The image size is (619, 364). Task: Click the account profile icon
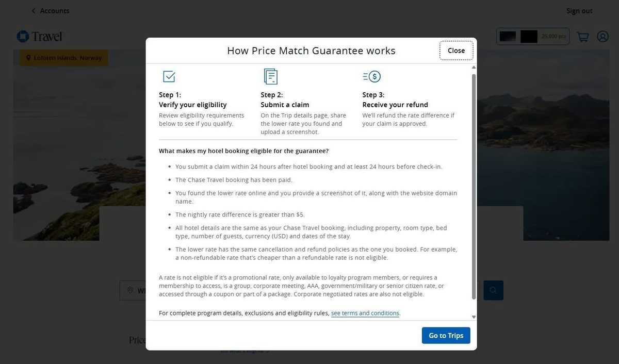(602, 36)
